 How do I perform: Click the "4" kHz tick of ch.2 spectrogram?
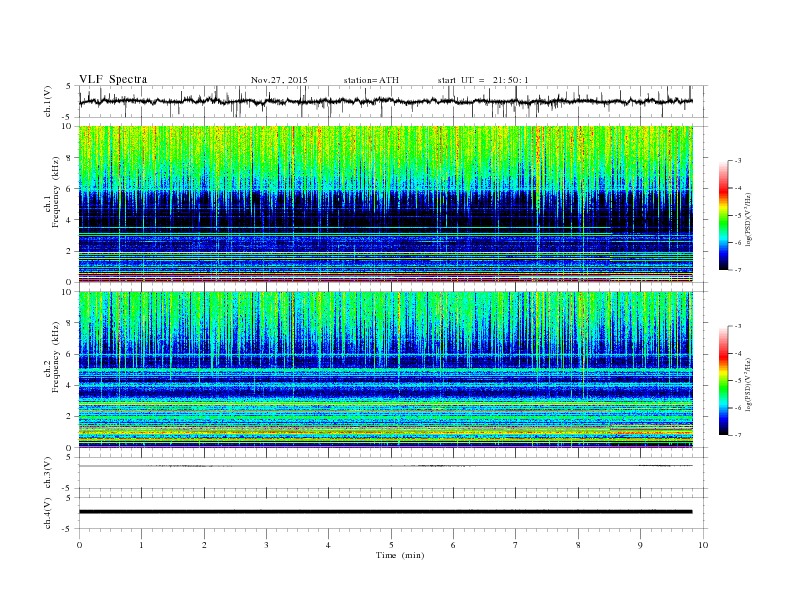click(x=70, y=385)
